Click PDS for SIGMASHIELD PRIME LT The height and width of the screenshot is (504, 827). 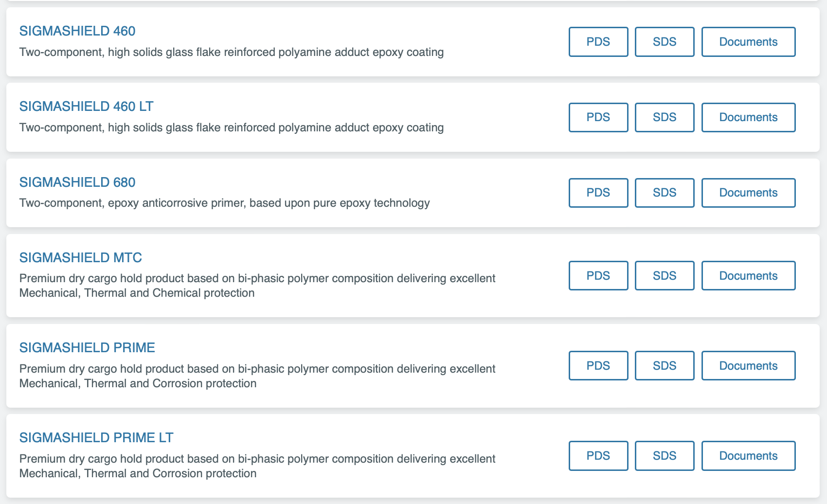(x=598, y=456)
